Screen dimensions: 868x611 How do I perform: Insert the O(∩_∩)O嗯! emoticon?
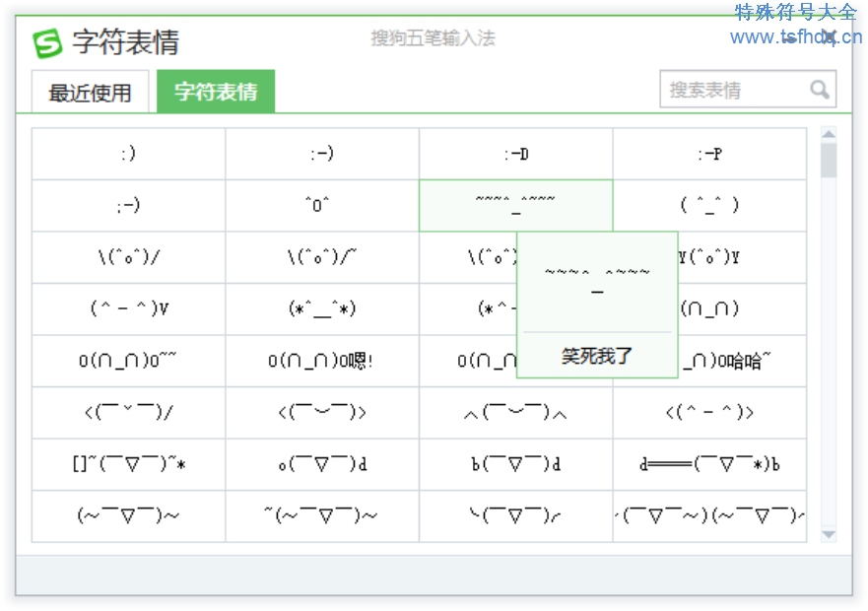click(x=322, y=361)
